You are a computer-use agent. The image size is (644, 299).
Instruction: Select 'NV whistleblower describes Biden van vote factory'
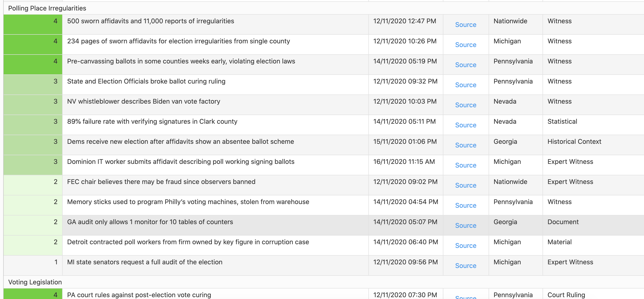click(144, 101)
